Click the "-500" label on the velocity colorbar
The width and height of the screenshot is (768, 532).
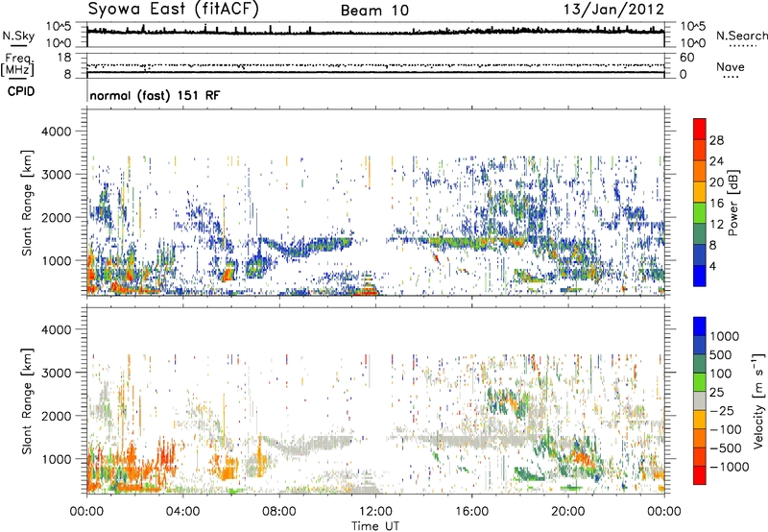tap(726, 448)
